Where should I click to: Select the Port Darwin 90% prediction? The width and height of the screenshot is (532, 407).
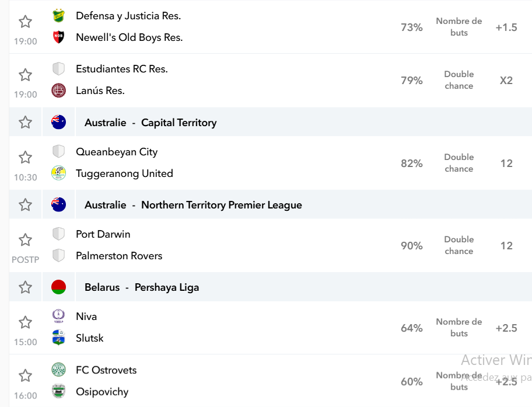(x=412, y=246)
